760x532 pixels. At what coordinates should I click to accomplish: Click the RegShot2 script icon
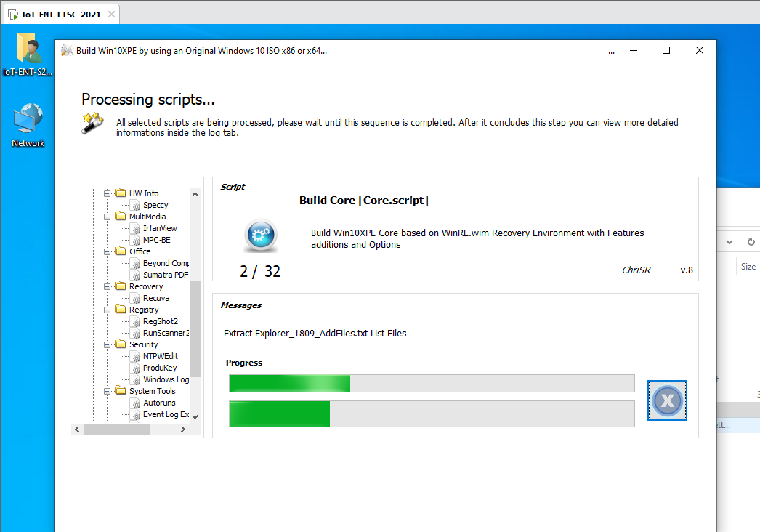coord(136,323)
